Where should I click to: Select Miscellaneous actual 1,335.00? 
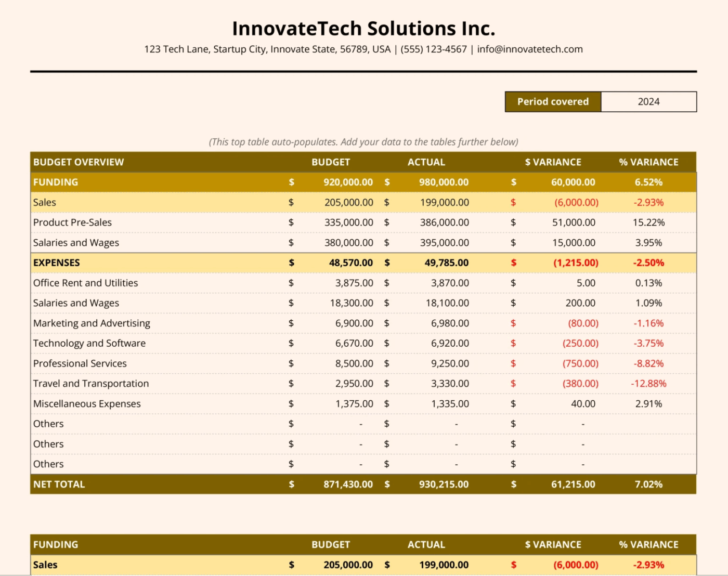point(450,404)
